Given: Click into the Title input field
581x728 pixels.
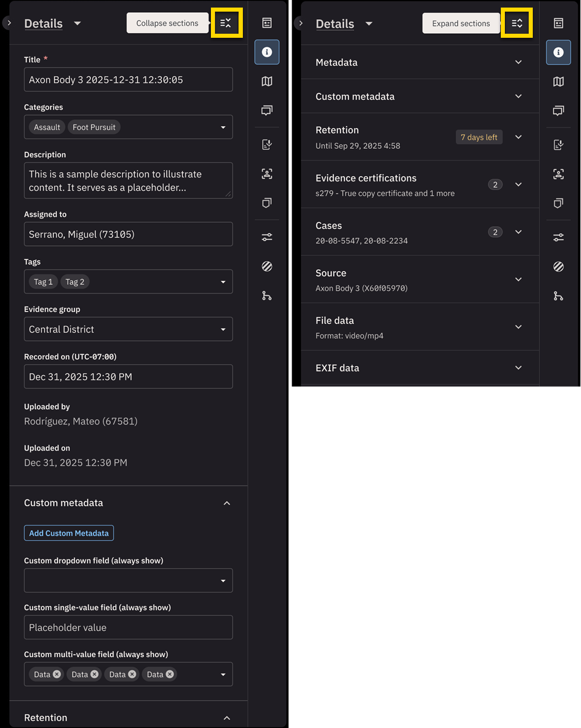Looking at the screenshot, I should (128, 80).
